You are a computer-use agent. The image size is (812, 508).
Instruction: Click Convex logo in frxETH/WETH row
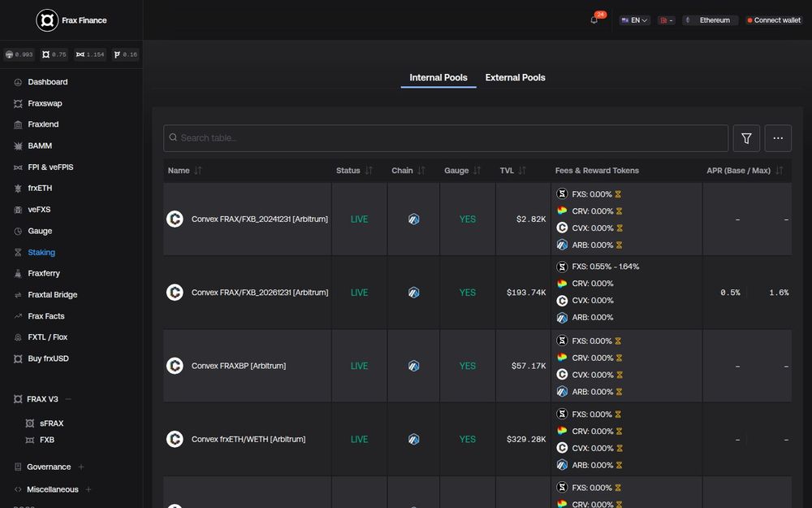pos(175,439)
